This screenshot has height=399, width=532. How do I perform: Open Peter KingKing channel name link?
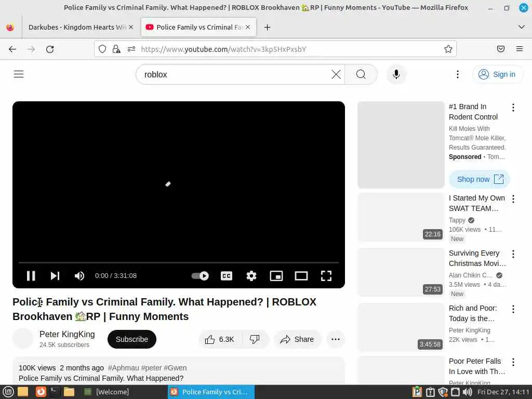point(67,334)
